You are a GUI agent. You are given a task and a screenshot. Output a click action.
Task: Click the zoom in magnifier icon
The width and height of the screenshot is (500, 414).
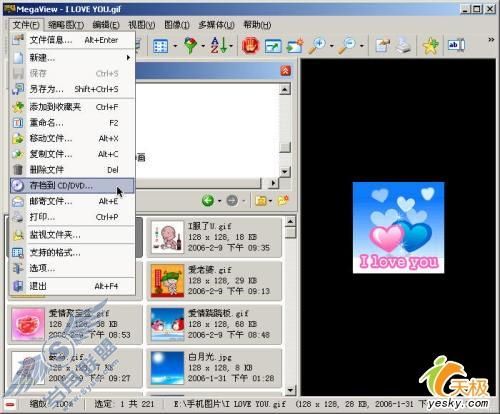(317, 46)
